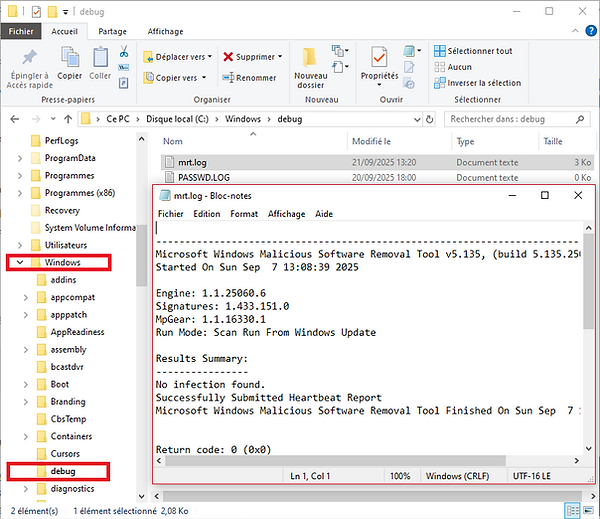The height and width of the screenshot is (519, 600).
Task: Click the navigation pane scroll down arrow
Action: pos(142,496)
